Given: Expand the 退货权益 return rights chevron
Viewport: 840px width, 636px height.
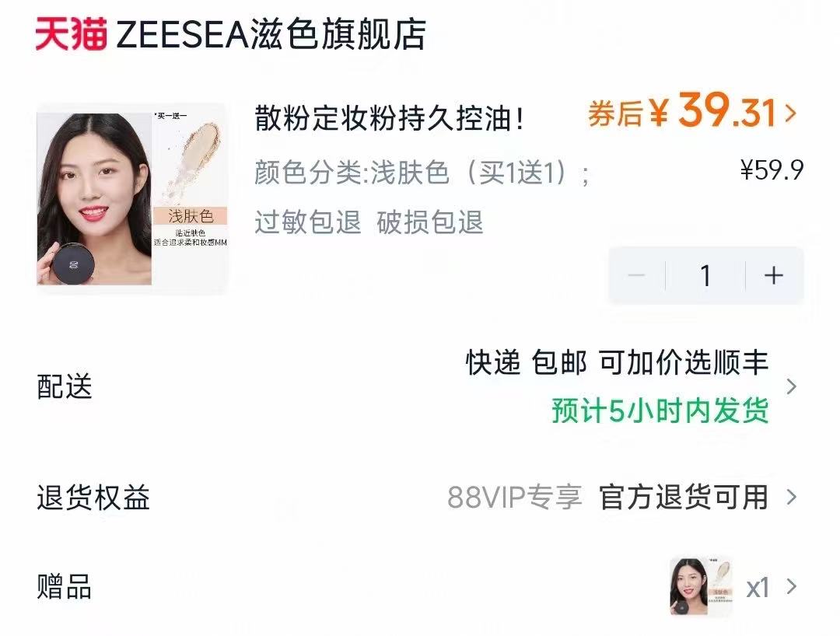Looking at the screenshot, I should coord(791,498).
